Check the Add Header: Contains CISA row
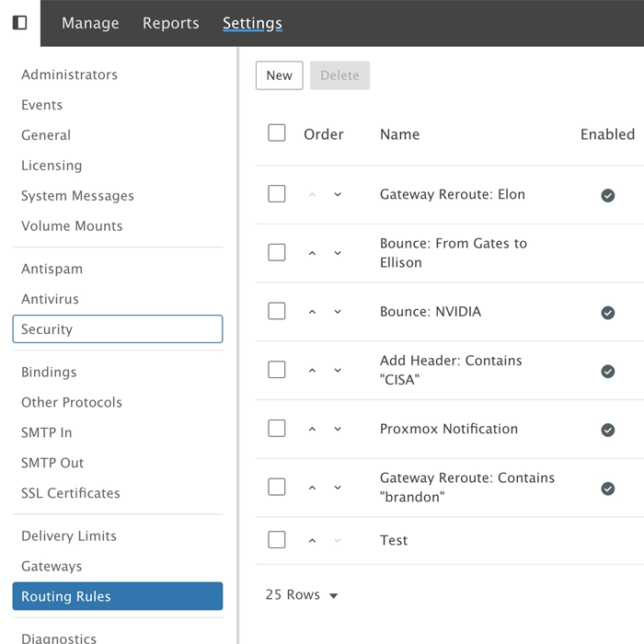The height and width of the screenshot is (644, 644). pos(276,370)
